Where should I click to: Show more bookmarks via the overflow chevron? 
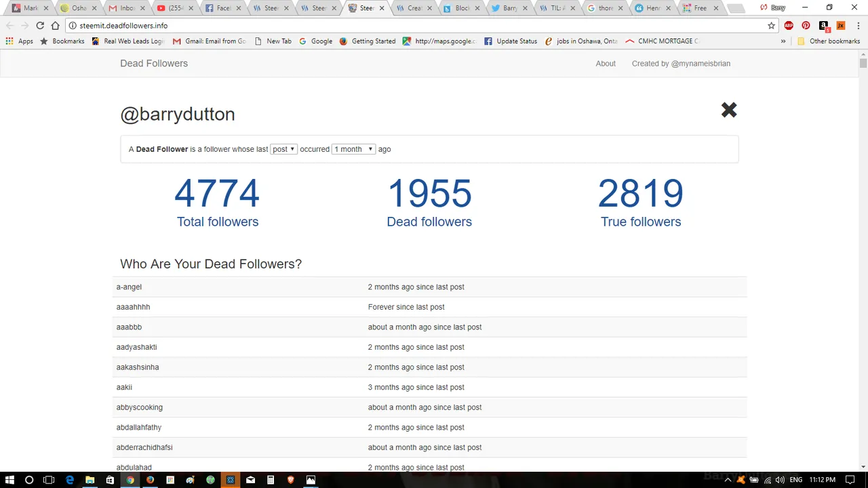click(x=783, y=41)
